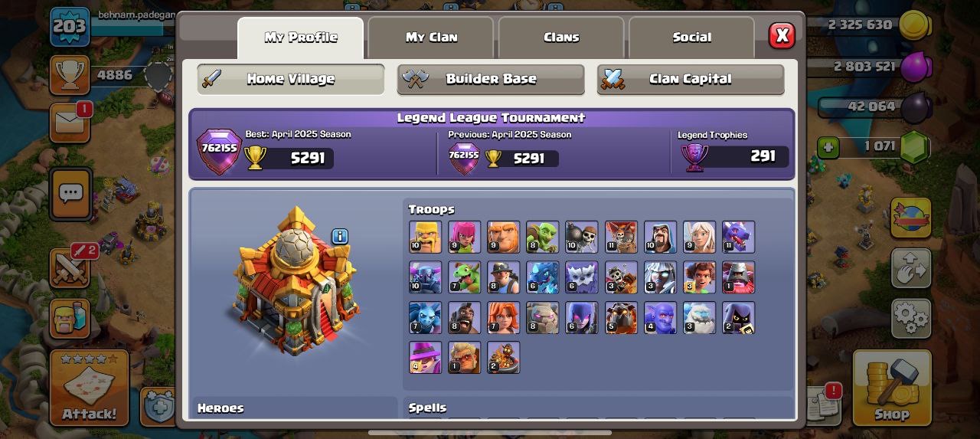The height and width of the screenshot is (439, 980).
Task: Open the Town Hall info icon
Action: click(340, 236)
